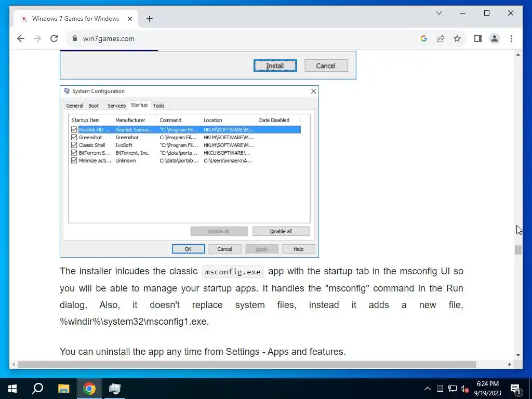Viewport: 532px width, 399px height.
Task: Toggle the Realtek HD startup checkbox
Action: pos(74,129)
